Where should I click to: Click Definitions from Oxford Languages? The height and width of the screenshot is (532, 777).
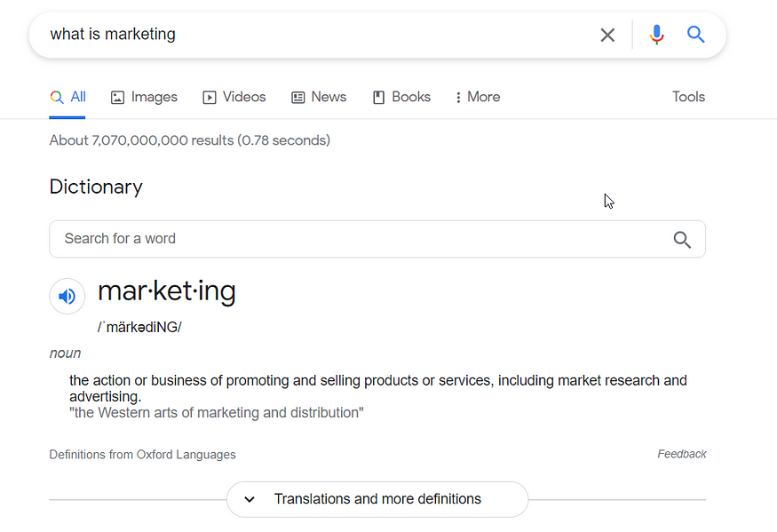point(142,455)
